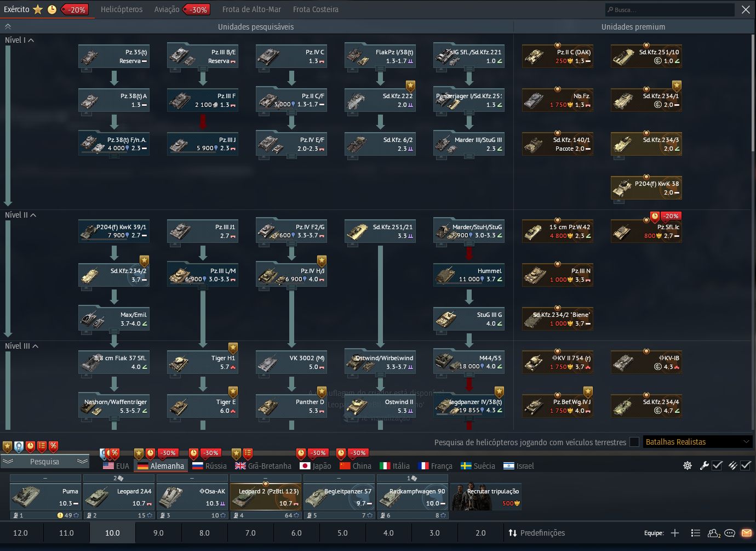Collapse the tree header with the top-left double chevron

click(x=8, y=26)
